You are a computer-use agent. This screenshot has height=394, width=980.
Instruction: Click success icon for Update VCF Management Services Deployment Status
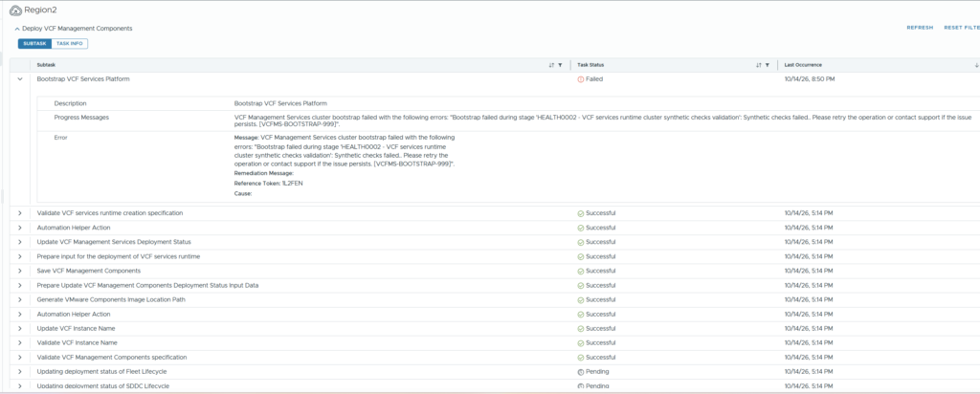(x=581, y=242)
